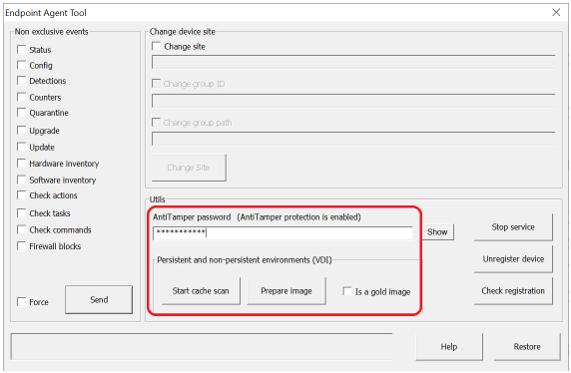This screenshot has height=373, width=571.
Task: Click Unregister device
Action: [513, 259]
